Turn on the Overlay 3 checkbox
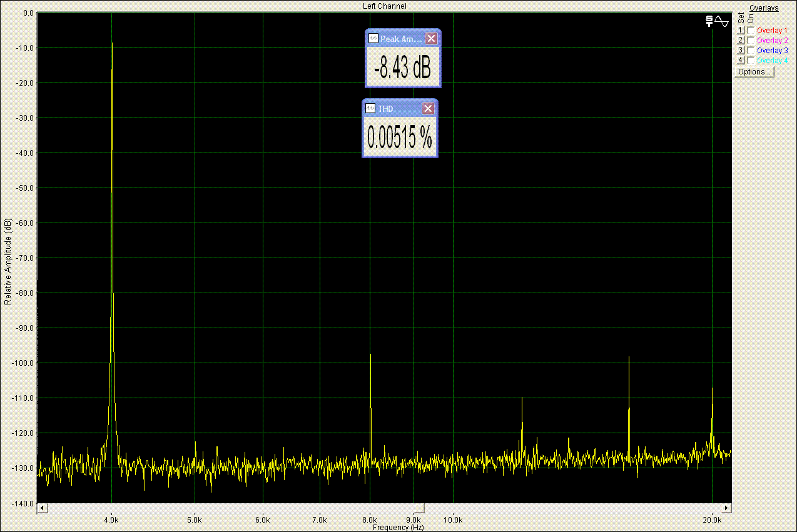Screen dimensions: 797x532 coord(751,51)
